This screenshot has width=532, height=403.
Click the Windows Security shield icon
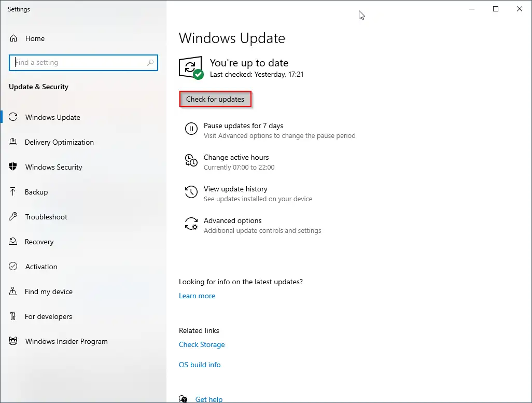(x=13, y=166)
